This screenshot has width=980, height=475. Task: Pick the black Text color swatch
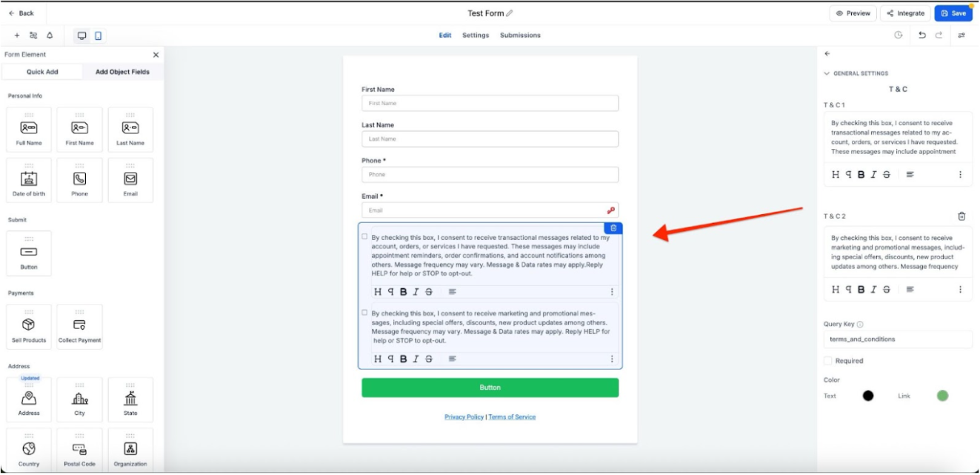coord(868,396)
